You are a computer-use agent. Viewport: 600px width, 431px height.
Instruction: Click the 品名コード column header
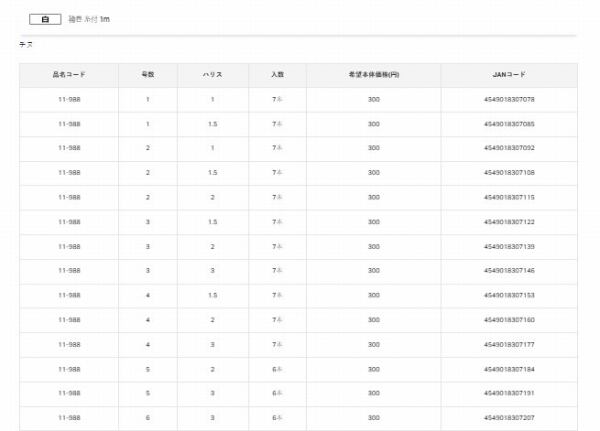tap(69, 75)
